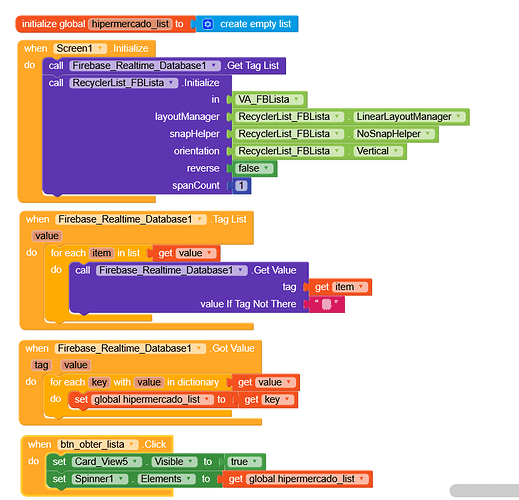Open the VA_FBLista component dropdown
This screenshot has height=500, width=519.
pos(269,99)
